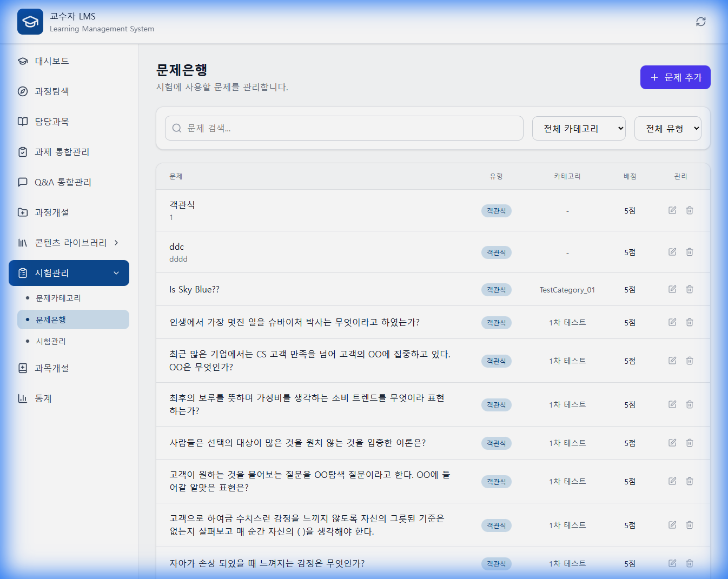Click the 문제 추가 button

pyautogui.click(x=675, y=77)
